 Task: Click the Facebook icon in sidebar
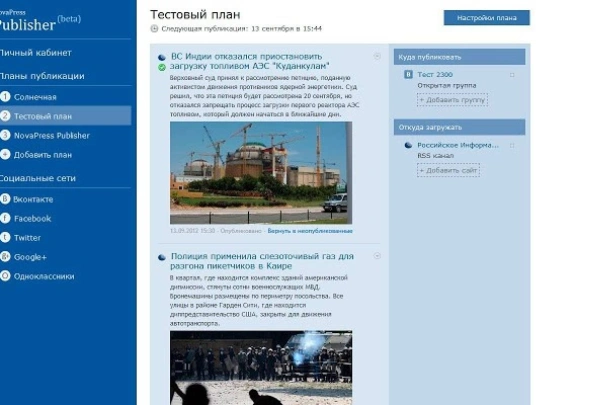(x=5, y=218)
